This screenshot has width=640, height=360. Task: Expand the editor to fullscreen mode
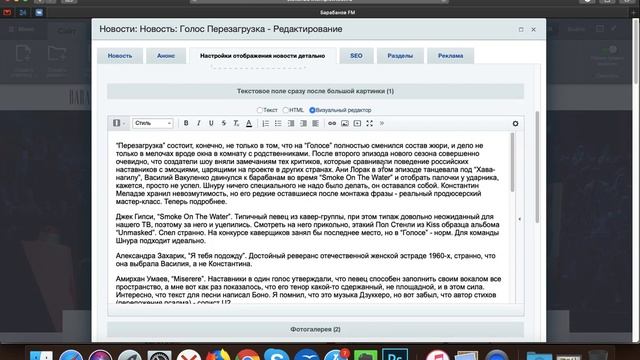click(369, 123)
